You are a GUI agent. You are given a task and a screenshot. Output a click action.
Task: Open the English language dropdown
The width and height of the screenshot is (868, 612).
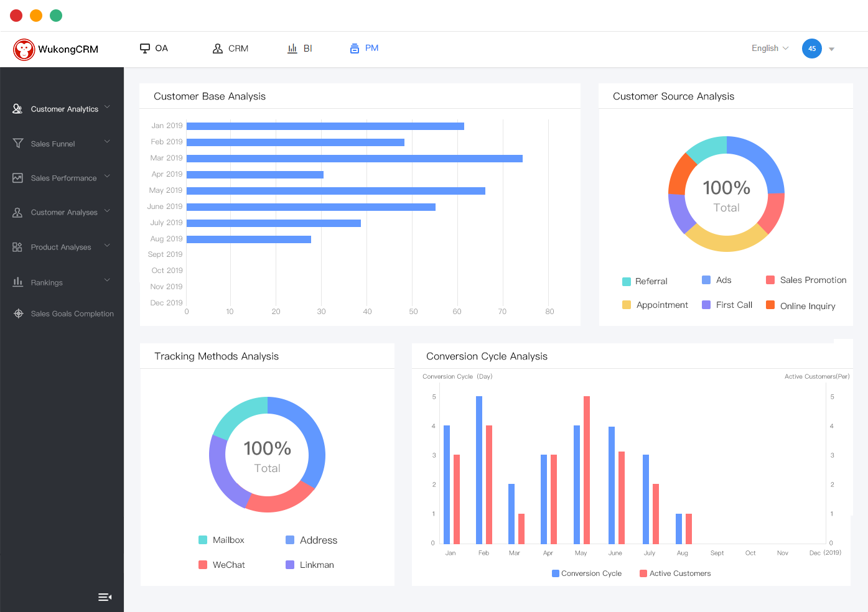coord(770,49)
